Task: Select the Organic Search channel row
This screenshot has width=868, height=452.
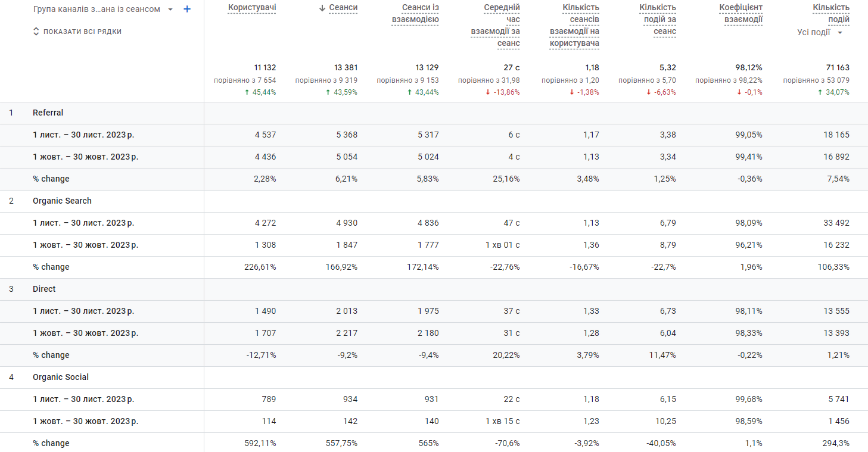Action: coord(62,201)
